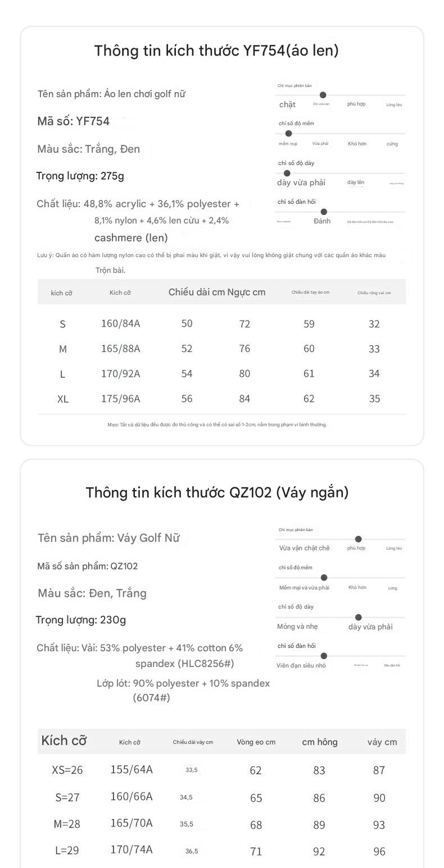Viewport: 444px width, 868px height.
Task: Click the 'phù hợp' label on sweater fit slider
Action: tap(356, 104)
